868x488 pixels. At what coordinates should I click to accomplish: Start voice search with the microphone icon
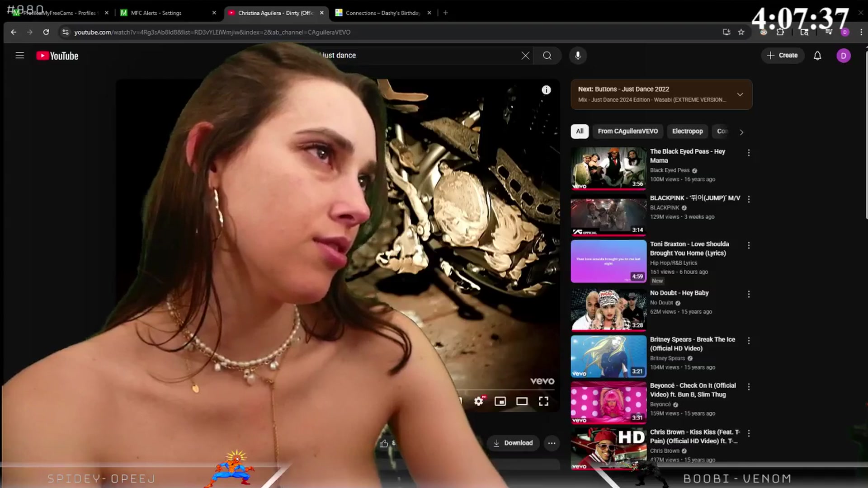pos(578,56)
